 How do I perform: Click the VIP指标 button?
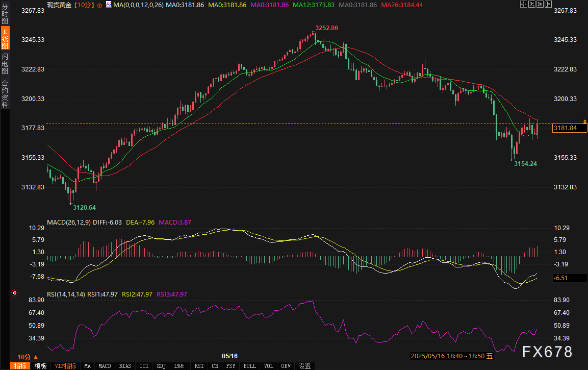click(x=65, y=366)
